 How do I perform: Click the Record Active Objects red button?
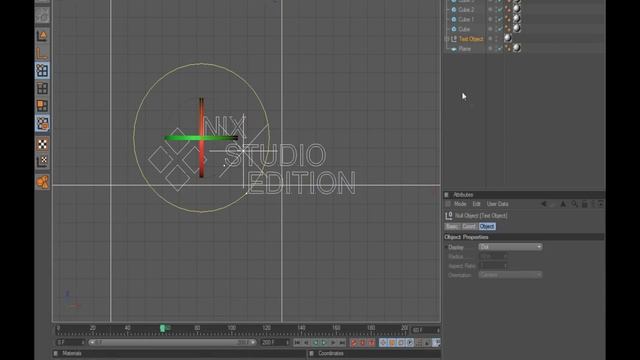pos(353,342)
